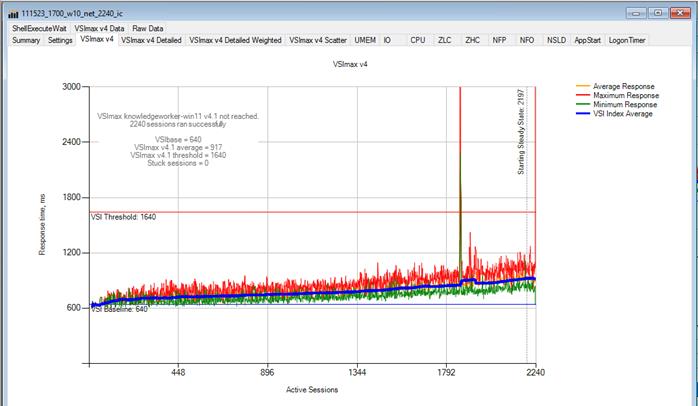Open the AppStart tab

[587, 40]
